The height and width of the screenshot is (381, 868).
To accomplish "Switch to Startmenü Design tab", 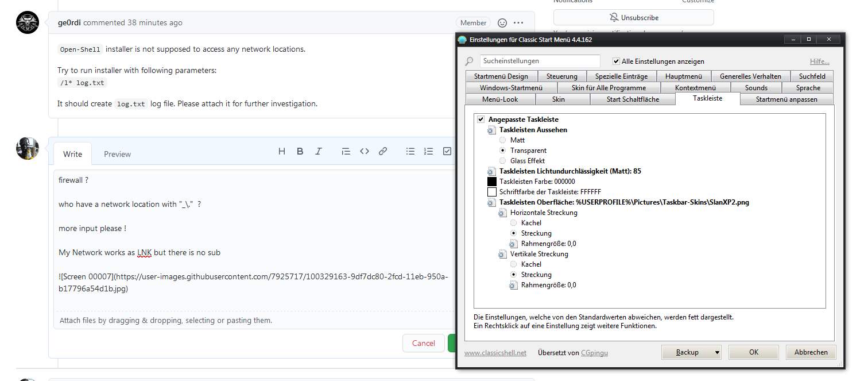I will 501,76.
